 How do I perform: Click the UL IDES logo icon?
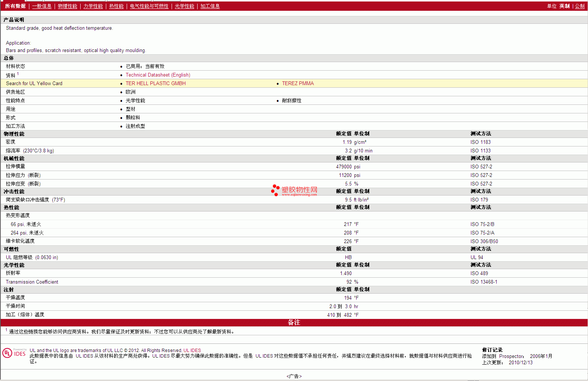pos(14,353)
